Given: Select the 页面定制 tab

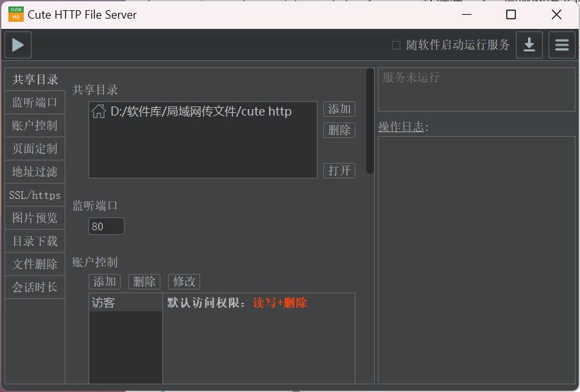Looking at the screenshot, I should tap(35, 149).
